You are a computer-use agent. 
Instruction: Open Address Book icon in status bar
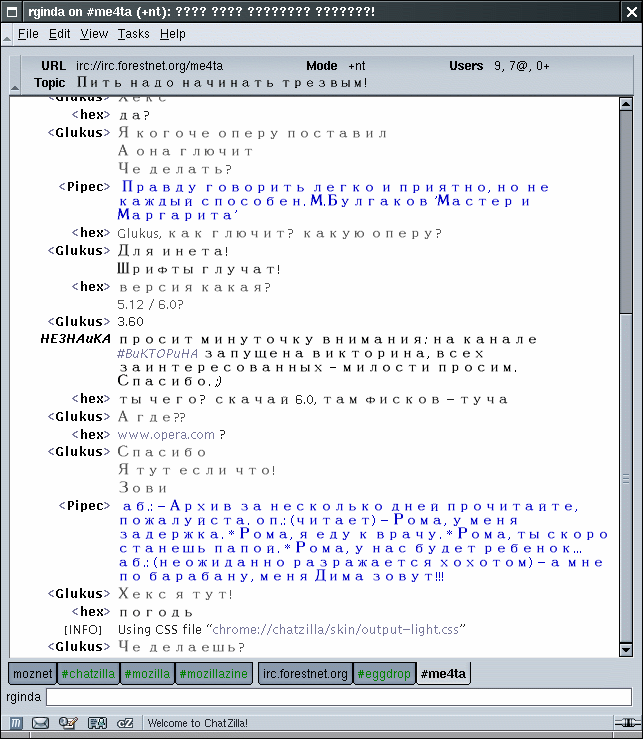coord(97,723)
